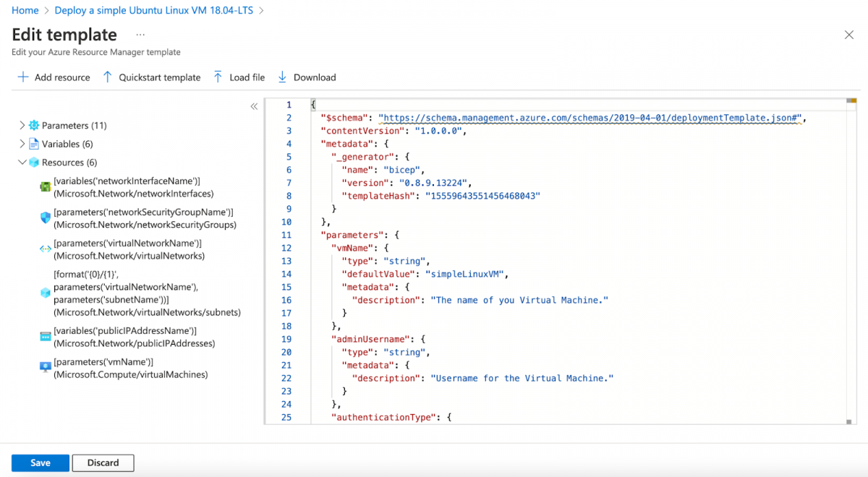Collapse the left panel with double chevron
Screen dimensions: 868x477
coord(254,106)
